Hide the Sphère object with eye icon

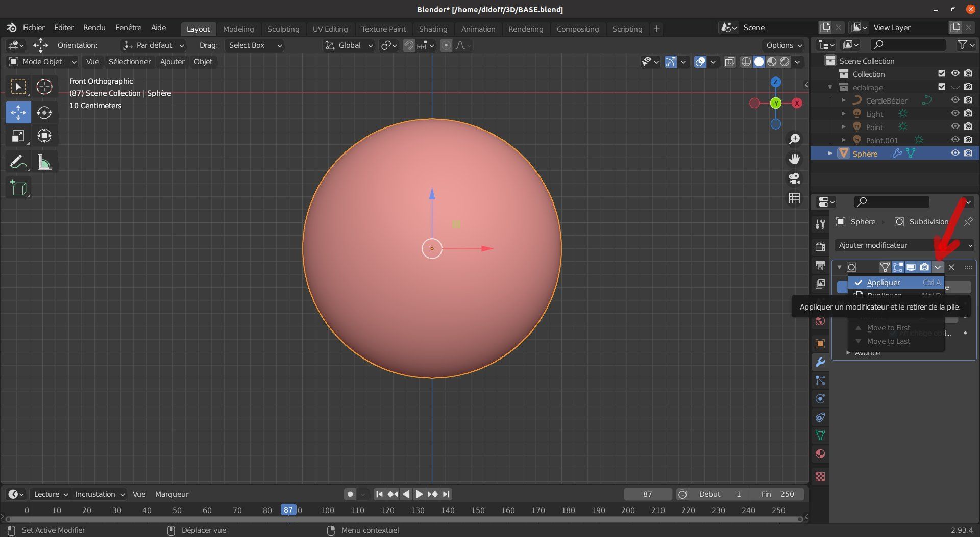click(955, 153)
